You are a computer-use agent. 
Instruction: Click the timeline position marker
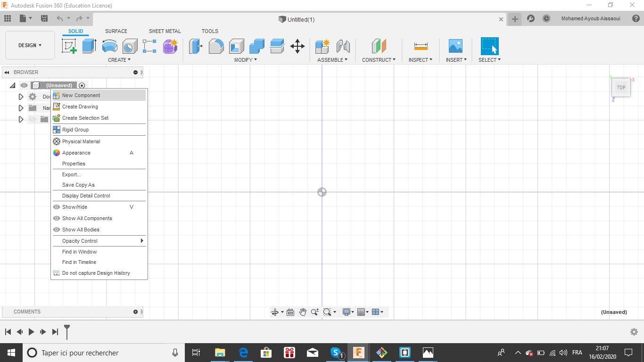[67, 331]
